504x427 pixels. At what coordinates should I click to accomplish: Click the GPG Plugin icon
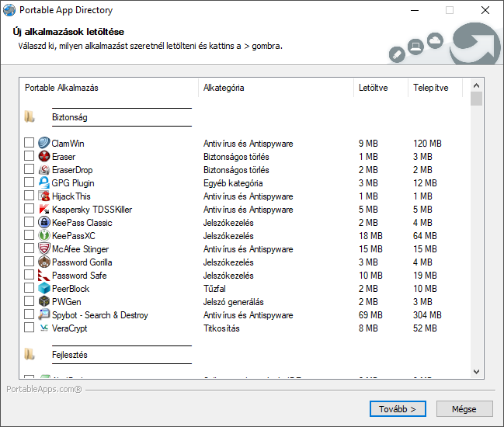[x=44, y=182]
